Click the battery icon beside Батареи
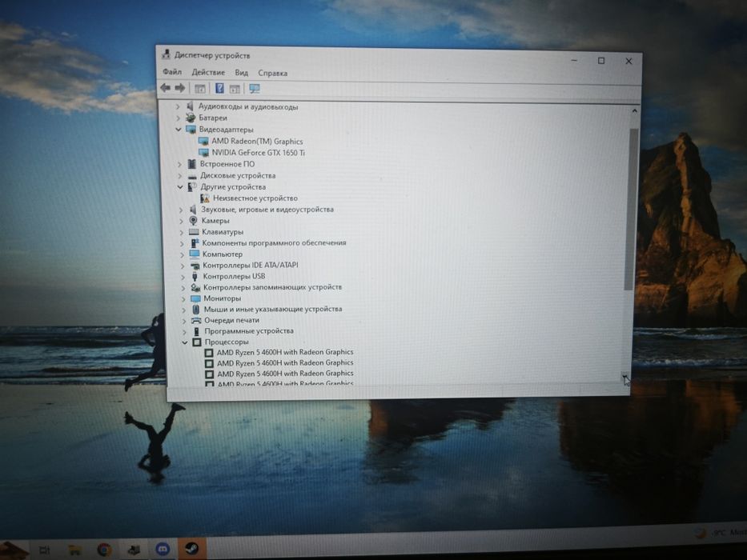 click(191, 118)
